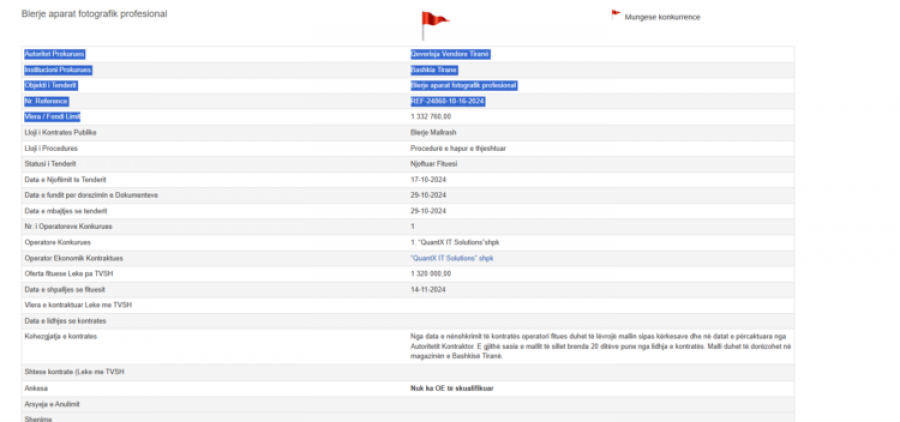Select the highlighted Autoritet Prokurues label
The width and height of the screenshot is (900, 422).
coord(55,54)
